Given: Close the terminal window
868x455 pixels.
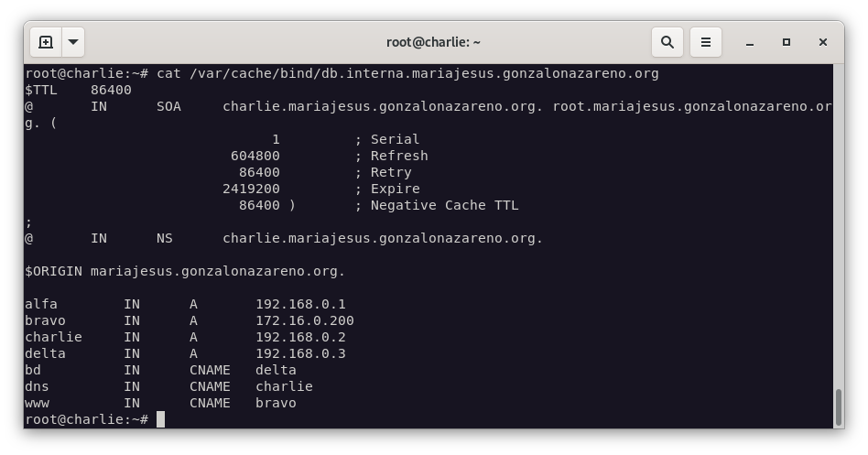Looking at the screenshot, I should click(x=822, y=42).
